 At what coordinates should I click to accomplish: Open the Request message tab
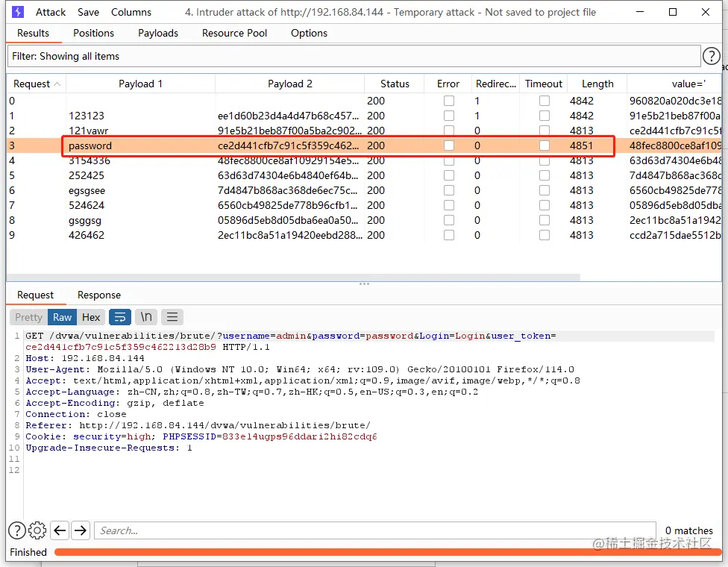click(35, 295)
